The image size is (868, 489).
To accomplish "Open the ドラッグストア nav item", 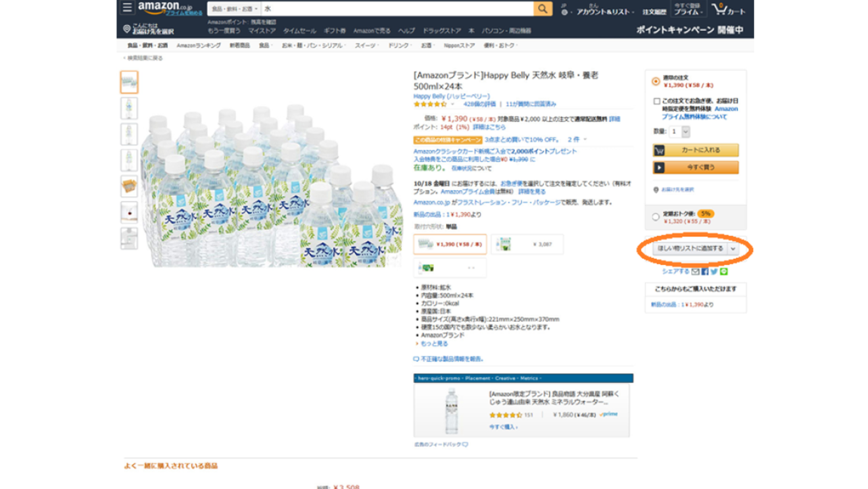I will [441, 31].
